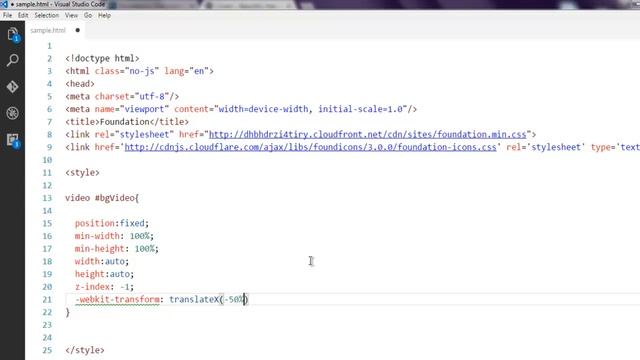640x360 pixels.
Task: Open the Selection menu
Action: (x=47, y=16)
